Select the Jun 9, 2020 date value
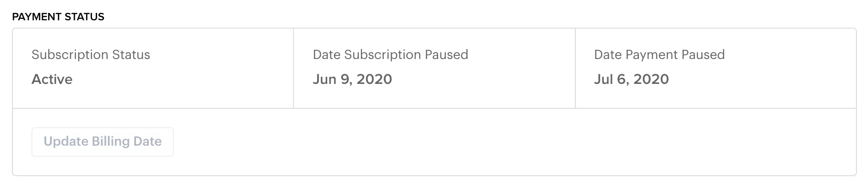The image size is (868, 189). (352, 79)
